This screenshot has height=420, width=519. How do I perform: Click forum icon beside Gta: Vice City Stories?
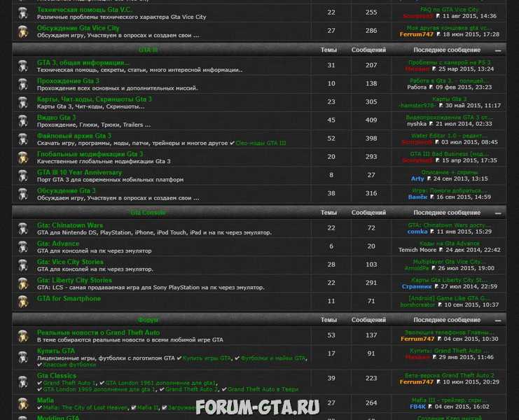pos(23,265)
